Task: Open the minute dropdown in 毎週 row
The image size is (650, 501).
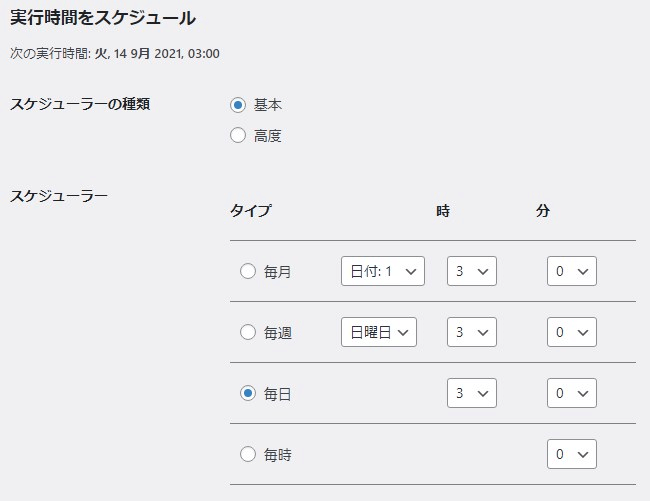Action: (572, 332)
